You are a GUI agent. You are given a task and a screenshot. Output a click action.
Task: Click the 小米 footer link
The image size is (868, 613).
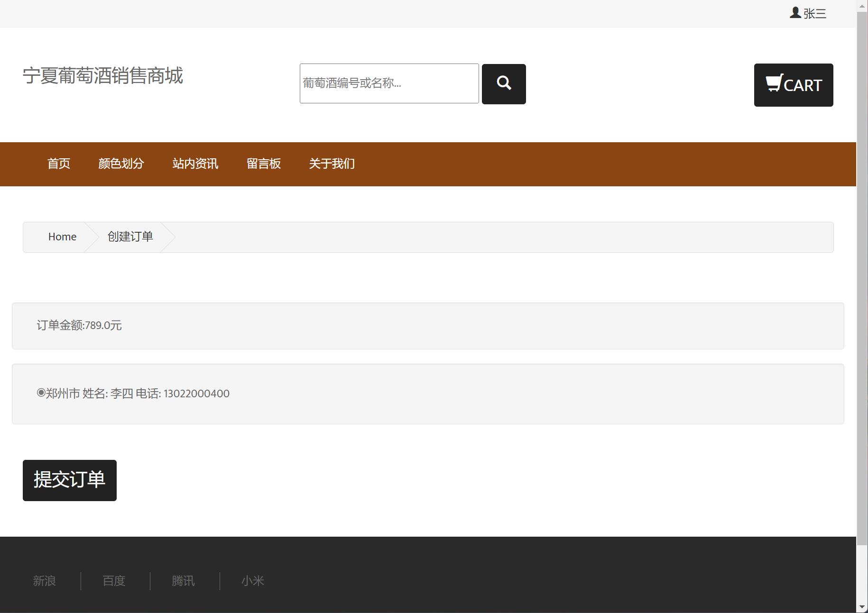click(253, 581)
